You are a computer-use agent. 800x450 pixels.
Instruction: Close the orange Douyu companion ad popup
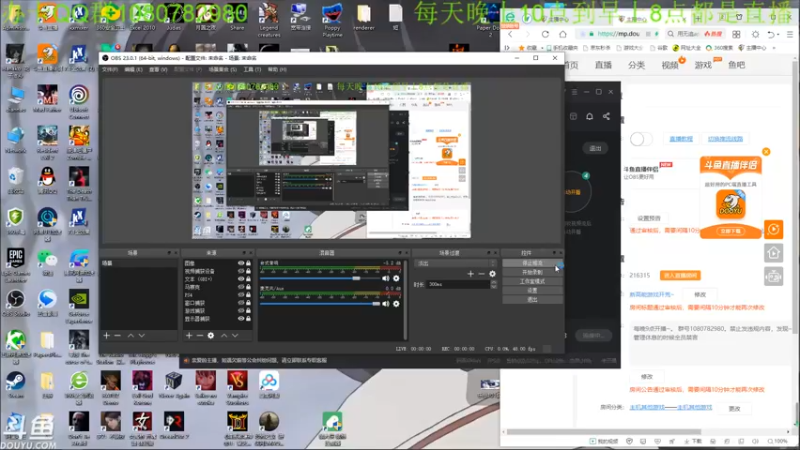(x=766, y=152)
